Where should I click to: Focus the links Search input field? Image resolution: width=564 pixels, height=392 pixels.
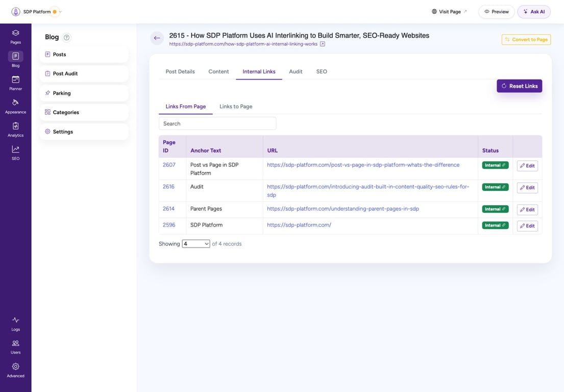point(217,124)
